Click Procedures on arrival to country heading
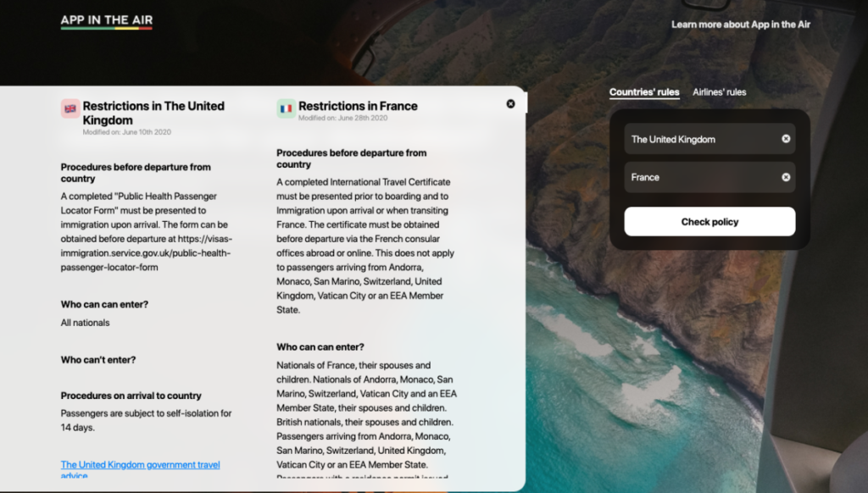868x493 pixels. [131, 396]
